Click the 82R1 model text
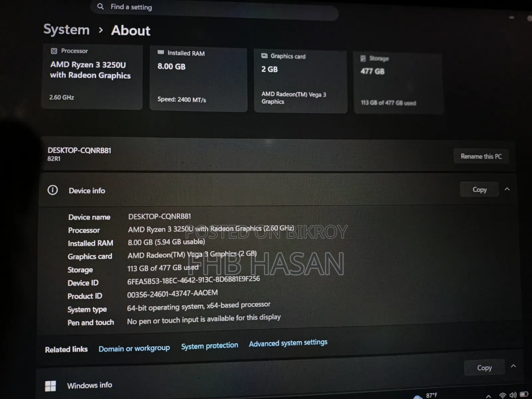 54,159
